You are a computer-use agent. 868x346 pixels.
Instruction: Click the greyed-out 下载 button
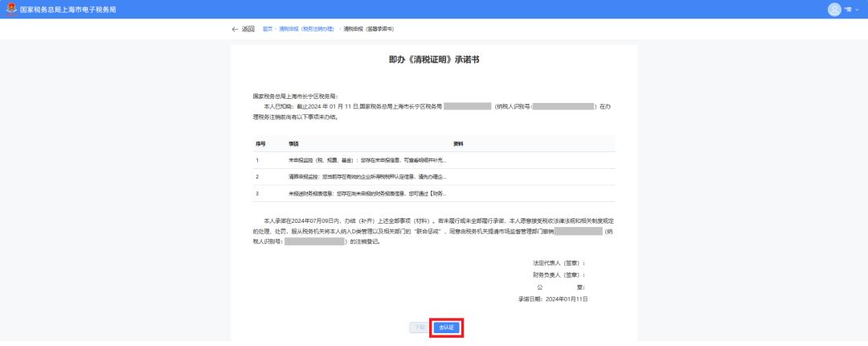(x=419, y=327)
